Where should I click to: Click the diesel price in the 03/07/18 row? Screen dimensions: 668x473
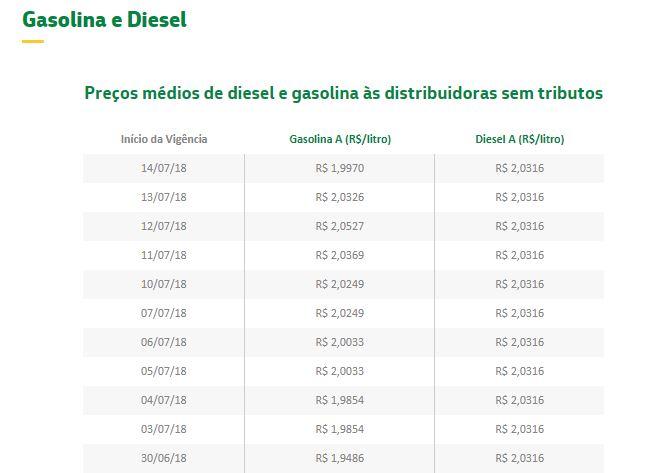[519, 429]
